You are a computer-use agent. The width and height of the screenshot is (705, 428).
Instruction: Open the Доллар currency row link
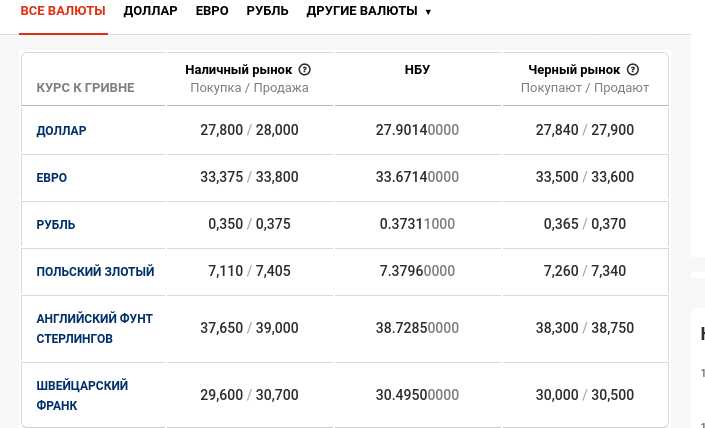[x=62, y=130]
